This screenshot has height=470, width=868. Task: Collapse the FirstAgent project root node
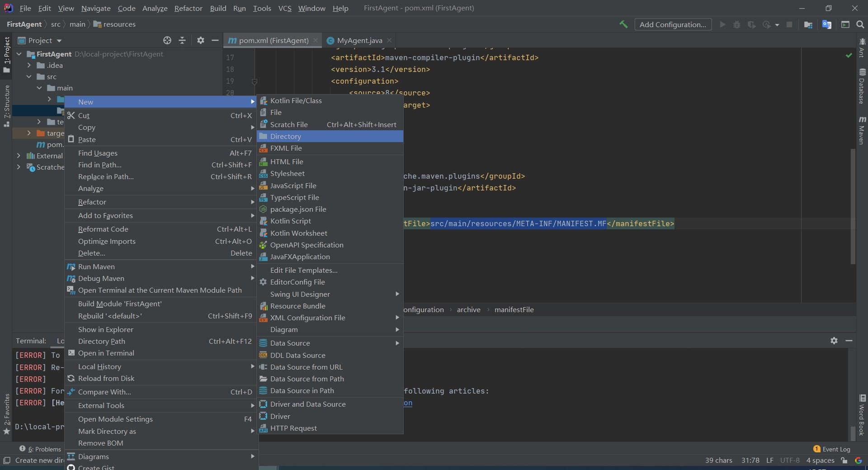click(x=19, y=54)
